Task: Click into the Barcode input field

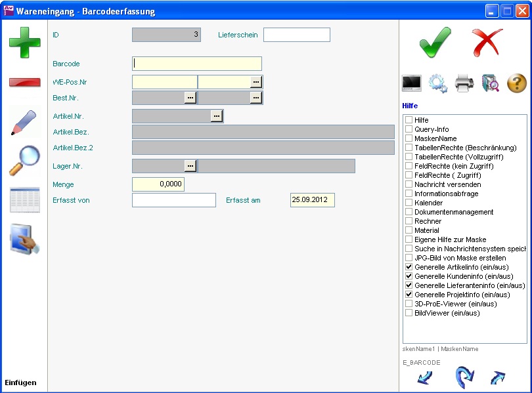Action: point(197,64)
